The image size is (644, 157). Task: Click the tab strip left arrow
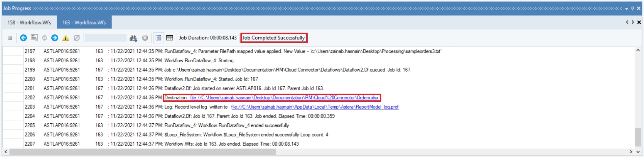click(627, 22)
